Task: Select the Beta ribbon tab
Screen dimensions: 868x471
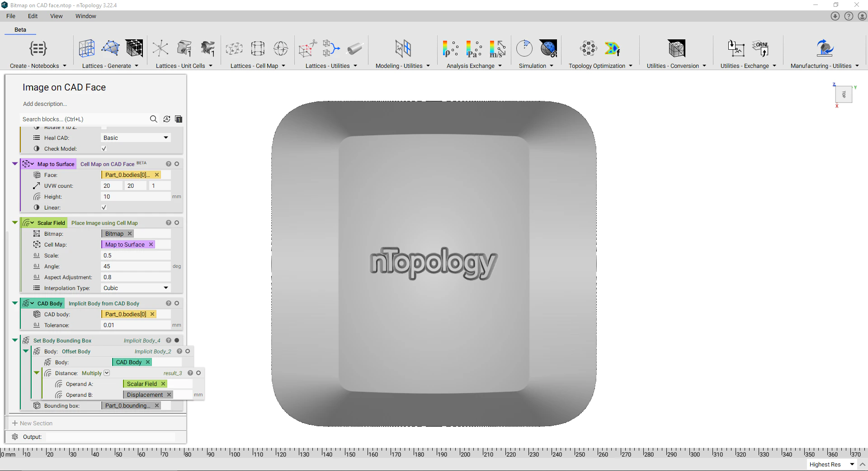Action: coord(20,30)
